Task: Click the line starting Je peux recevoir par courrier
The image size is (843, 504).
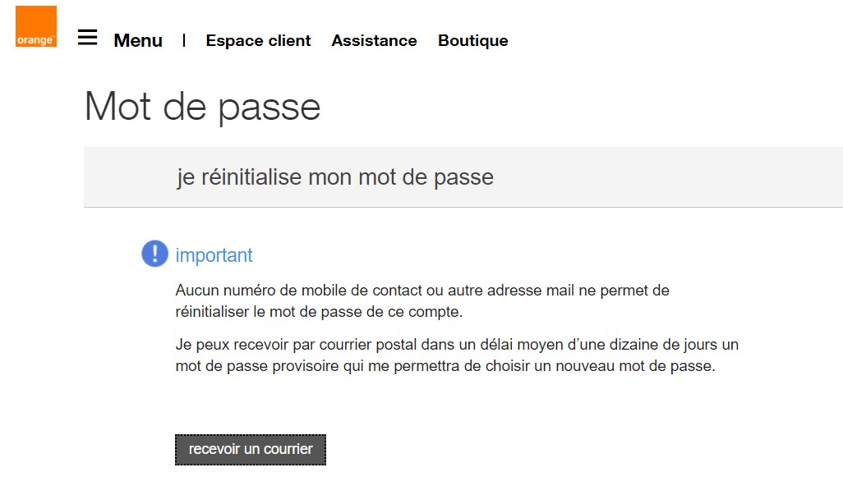Action: [457, 344]
